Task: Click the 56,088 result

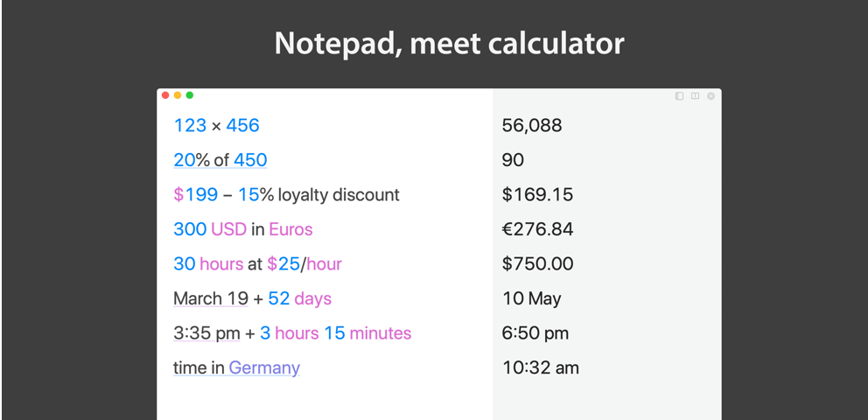Action: [x=532, y=126]
